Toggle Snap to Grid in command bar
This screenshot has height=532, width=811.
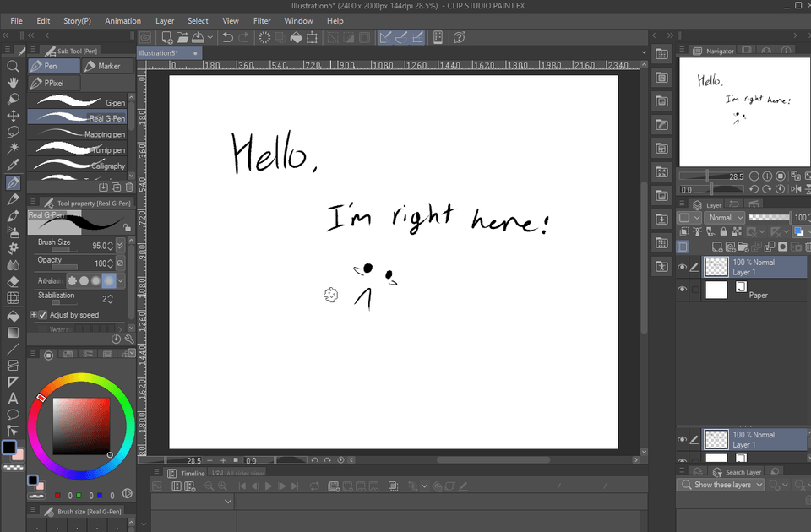tap(417, 37)
